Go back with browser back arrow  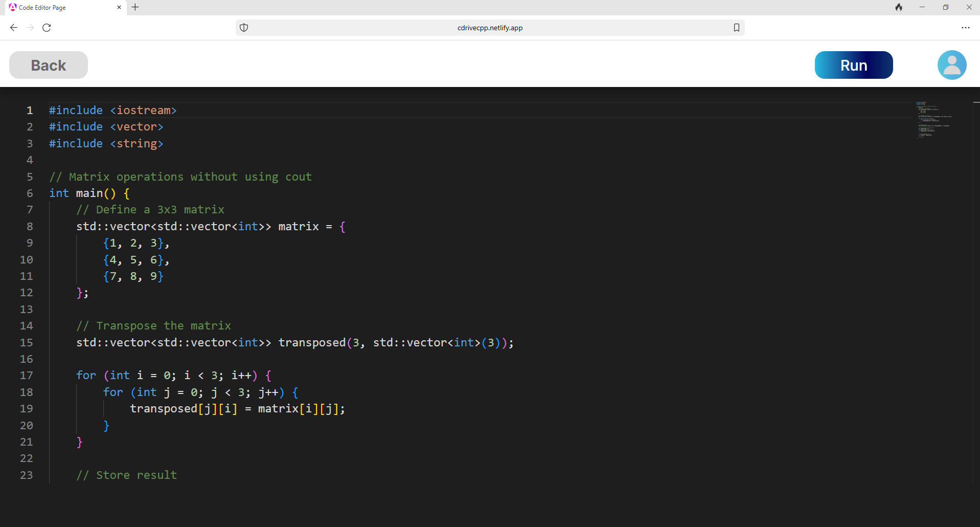tap(14, 28)
